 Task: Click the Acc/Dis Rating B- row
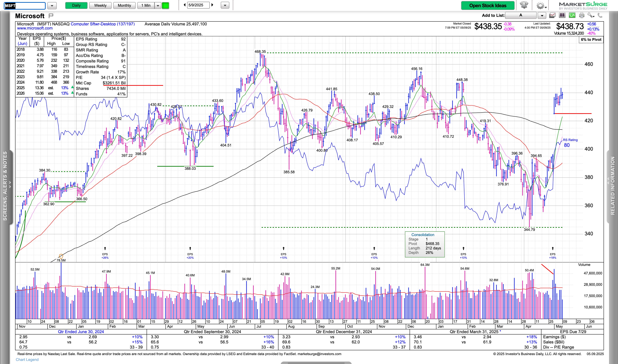click(x=101, y=55)
